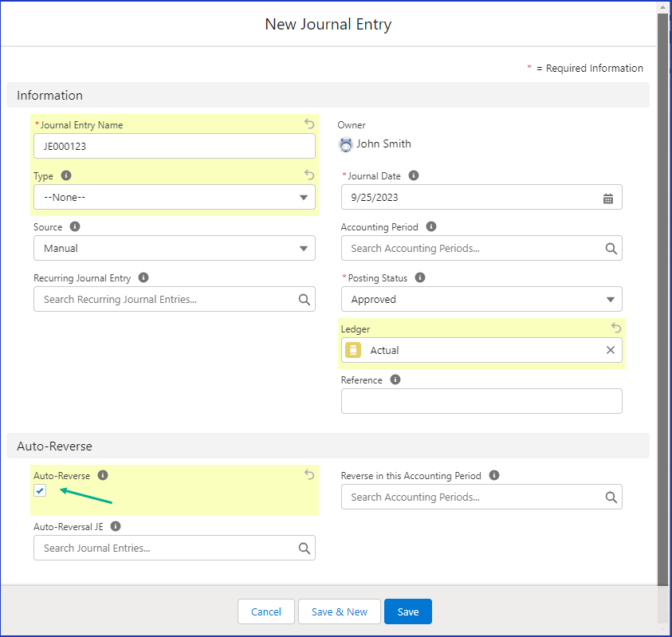Open the Source dropdown showing Manual
Screen dimensions: 672x637
[x=175, y=249]
